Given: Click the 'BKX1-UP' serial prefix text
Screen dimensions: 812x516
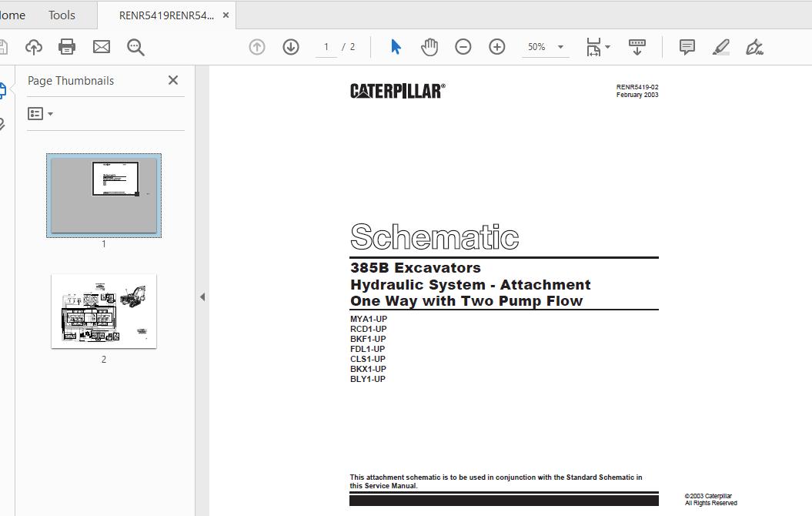Looking at the screenshot, I should tap(368, 369).
